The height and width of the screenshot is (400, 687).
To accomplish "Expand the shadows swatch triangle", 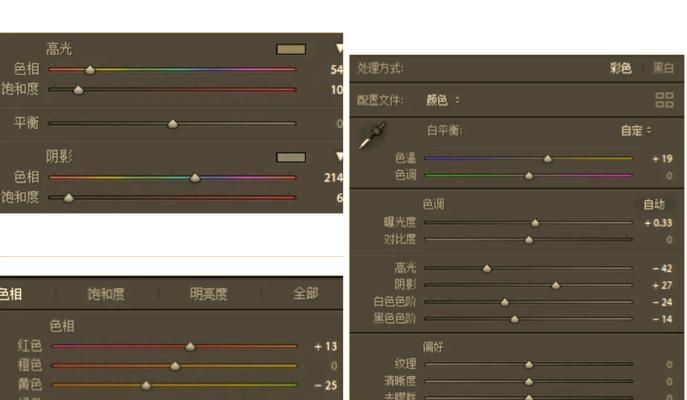I will point(339,156).
